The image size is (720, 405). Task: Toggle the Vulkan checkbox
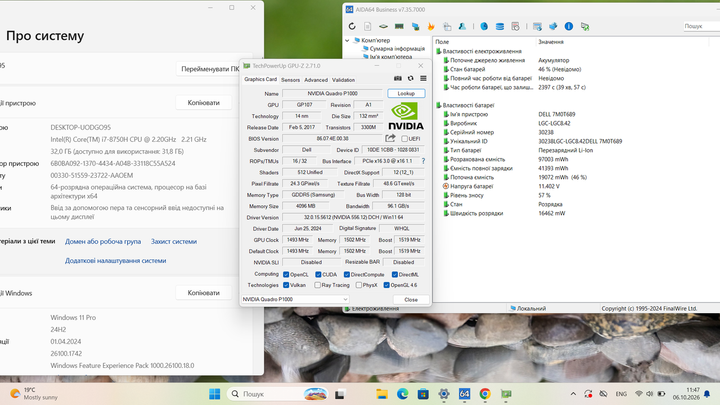pyautogui.click(x=286, y=285)
